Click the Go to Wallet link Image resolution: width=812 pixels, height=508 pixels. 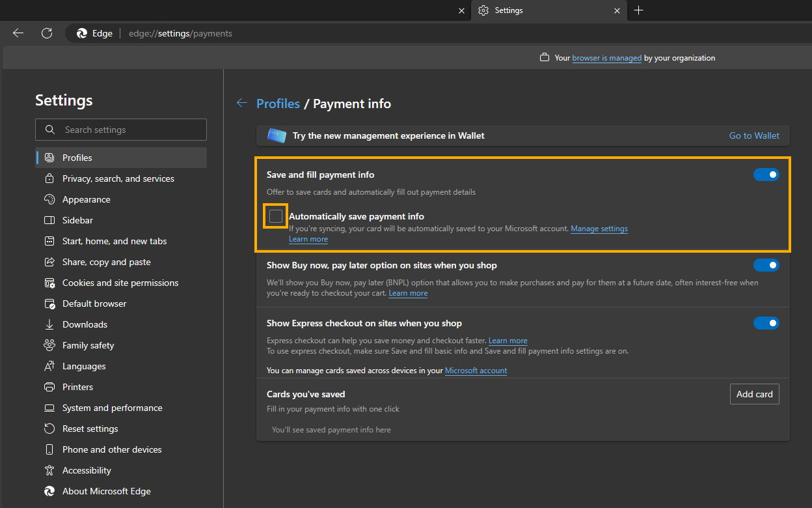[x=754, y=135]
